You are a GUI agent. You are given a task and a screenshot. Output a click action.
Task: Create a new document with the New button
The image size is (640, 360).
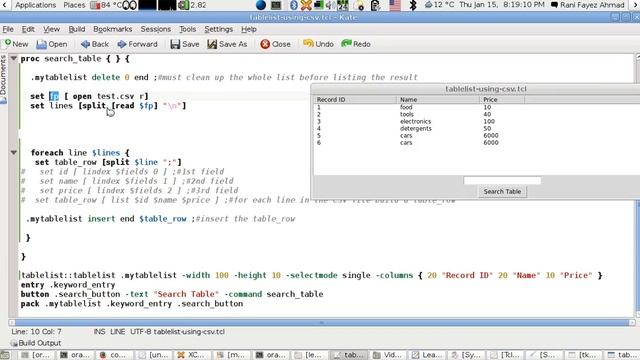[16, 44]
